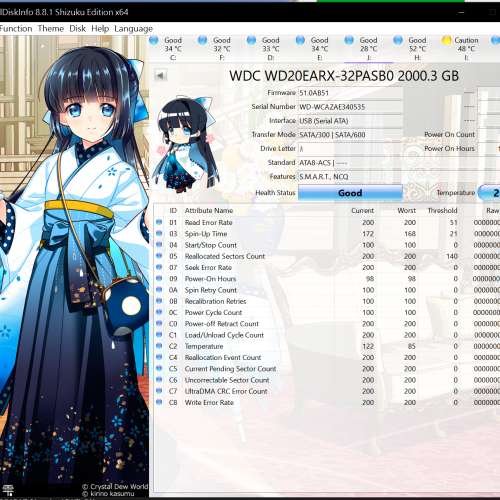Image resolution: width=500 pixels, height=500 pixels.
Task: Click the status dot for Seek Error Rate
Action: 159,267
